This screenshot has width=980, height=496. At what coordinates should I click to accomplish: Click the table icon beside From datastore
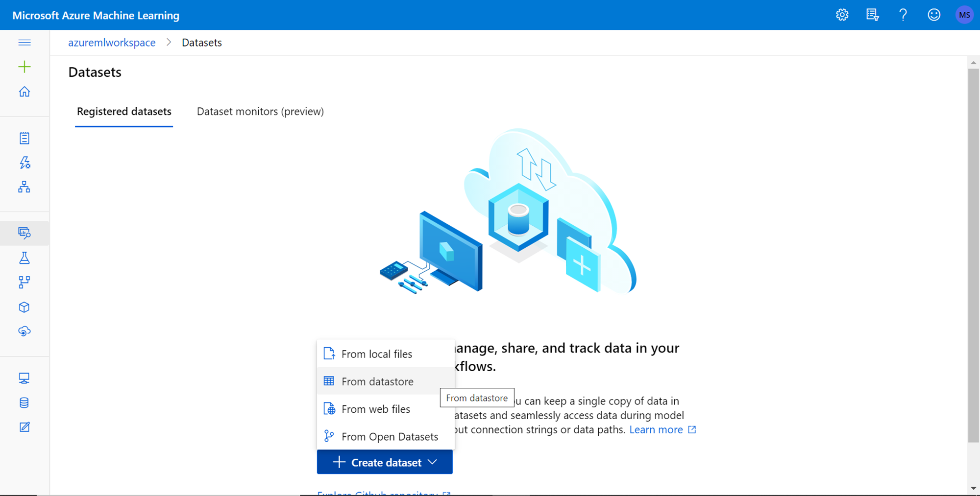click(x=329, y=381)
